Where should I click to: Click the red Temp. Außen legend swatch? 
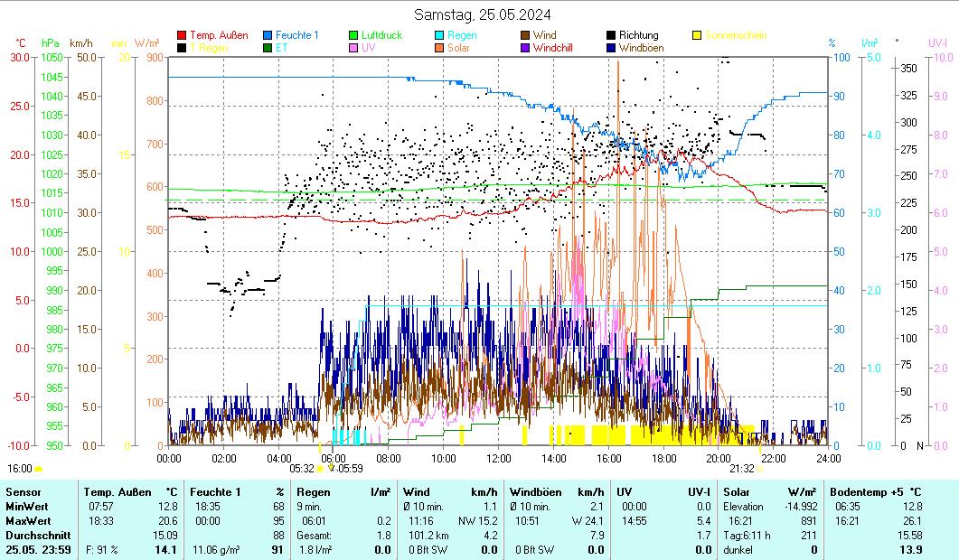182,36
